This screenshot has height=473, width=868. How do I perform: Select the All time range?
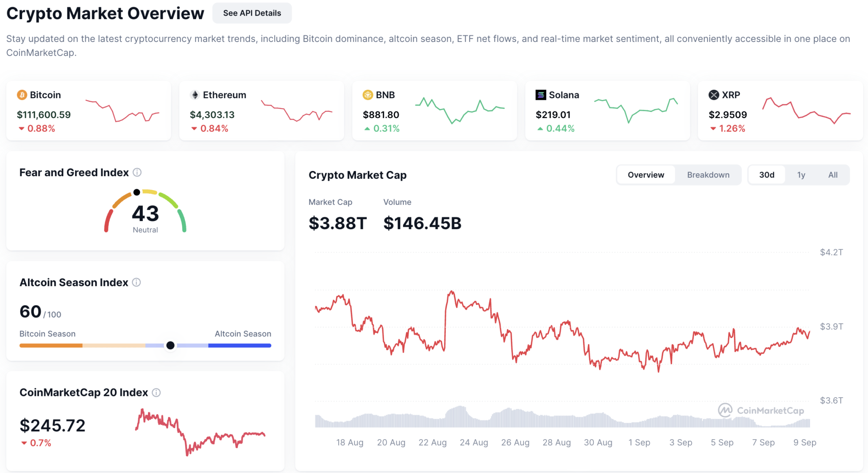coord(832,175)
